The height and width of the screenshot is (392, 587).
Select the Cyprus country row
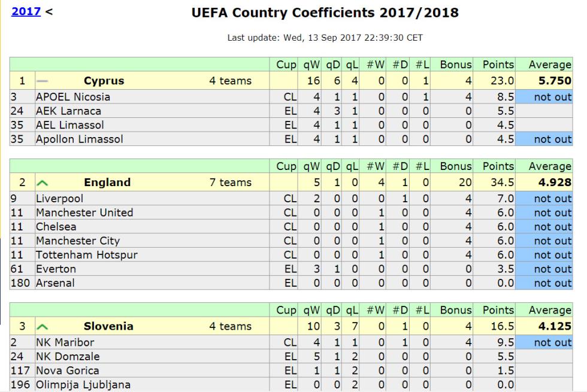click(x=291, y=80)
